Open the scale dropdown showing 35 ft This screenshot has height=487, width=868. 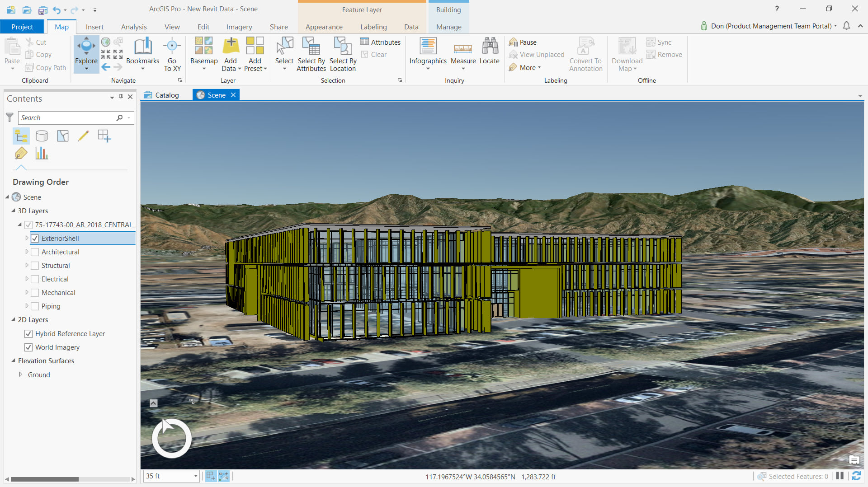point(195,476)
